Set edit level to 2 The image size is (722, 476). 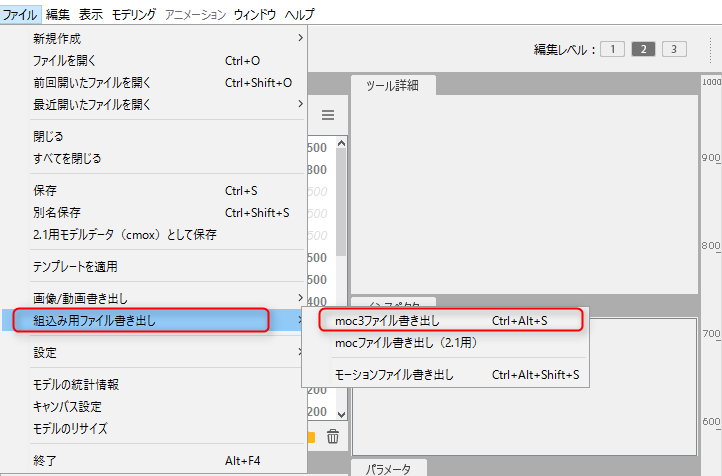coord(643,49)
